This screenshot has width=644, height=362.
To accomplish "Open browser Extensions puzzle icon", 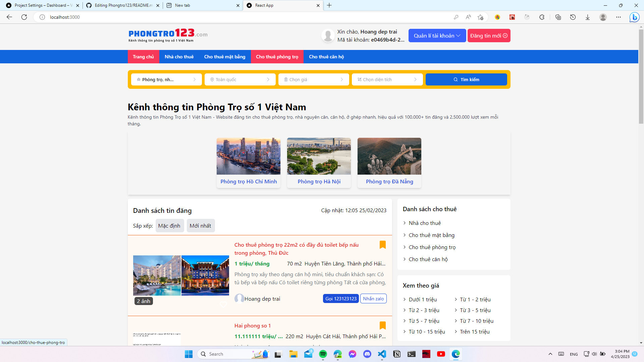I will [x=542, y=17].
